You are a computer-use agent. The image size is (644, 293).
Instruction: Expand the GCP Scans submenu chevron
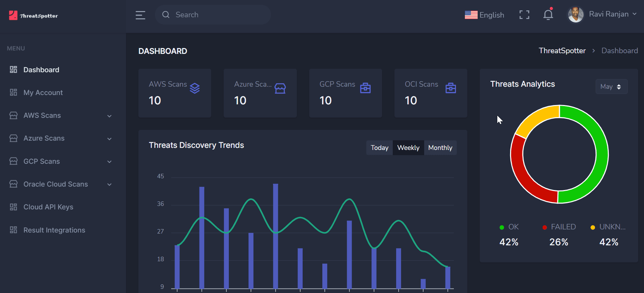109,162
